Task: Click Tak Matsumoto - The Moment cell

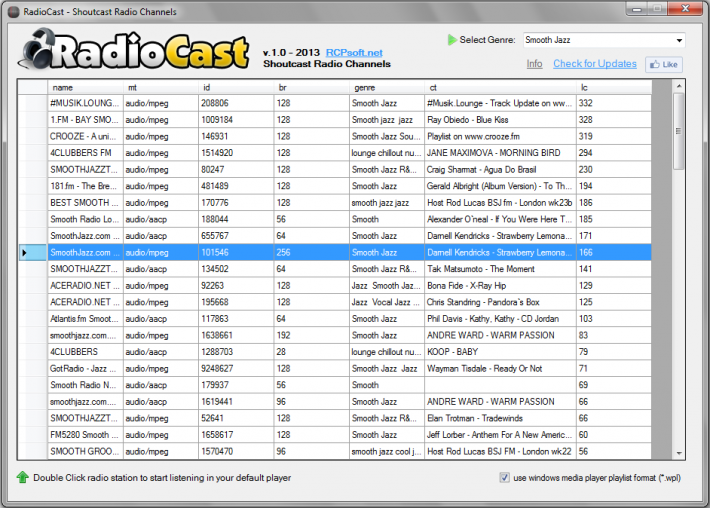Action: coord(500,269)
